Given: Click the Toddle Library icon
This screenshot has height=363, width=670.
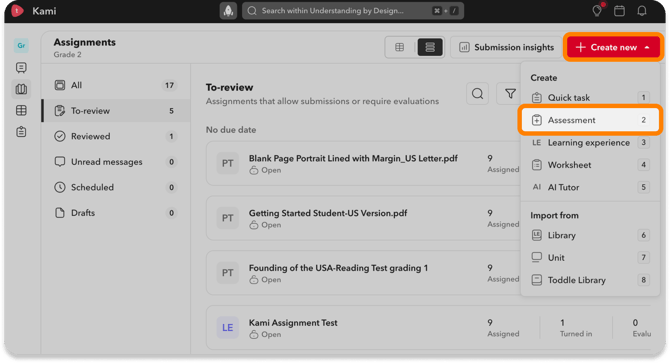Looking at the screenshot, I should click(537, 280).
